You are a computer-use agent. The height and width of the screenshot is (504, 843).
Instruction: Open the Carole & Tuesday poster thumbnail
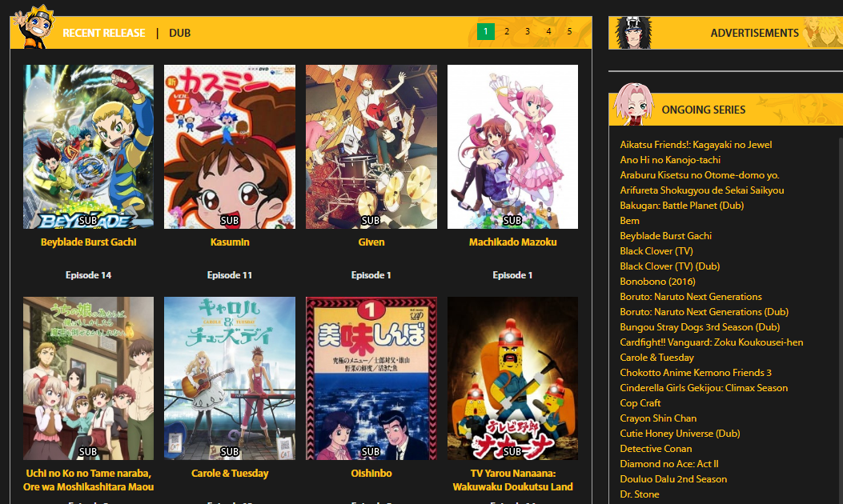(230, 378)
